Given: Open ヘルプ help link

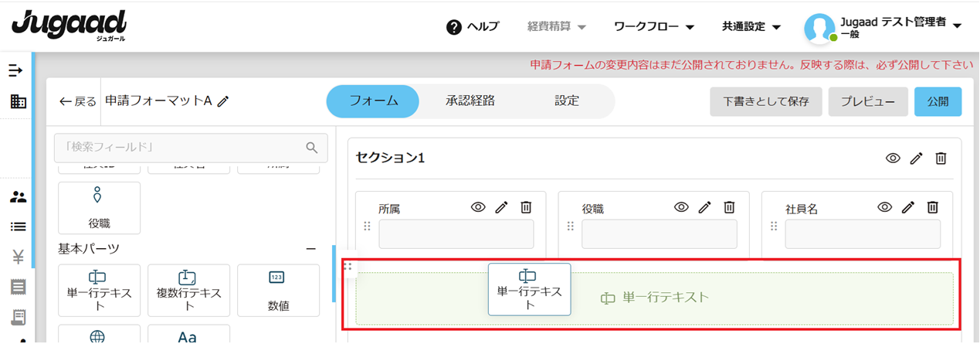Looking at the screenshot, I should (x=473, y=26).
